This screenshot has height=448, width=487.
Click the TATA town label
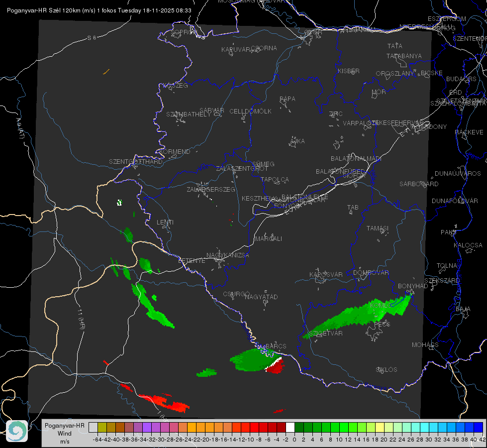[395, 46]
